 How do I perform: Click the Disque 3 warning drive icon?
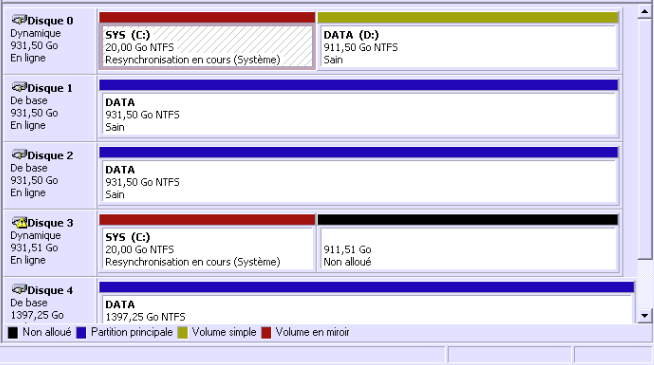click(19, 222)
